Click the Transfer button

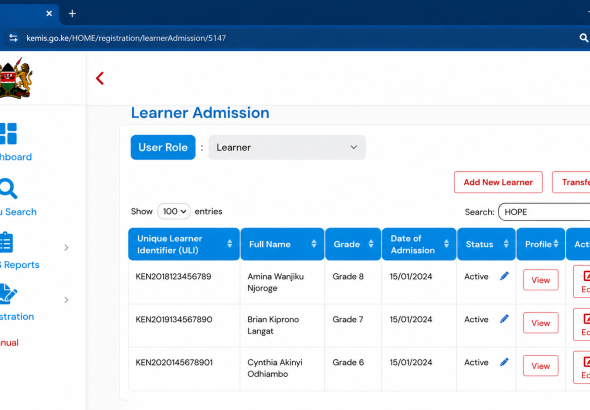pyautogui.click(x=571, y=182)
